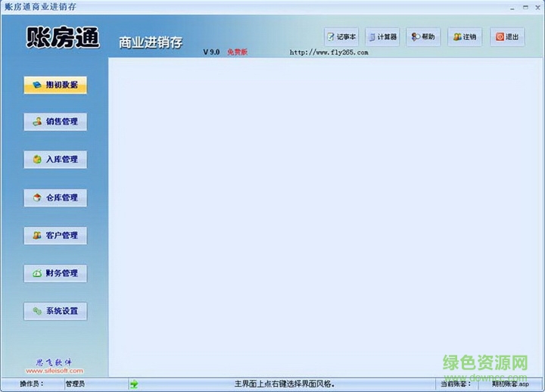Viewport: 545px width, 392px height.
Task: Maximize the 账房通 window
Action: click(525, 8)
